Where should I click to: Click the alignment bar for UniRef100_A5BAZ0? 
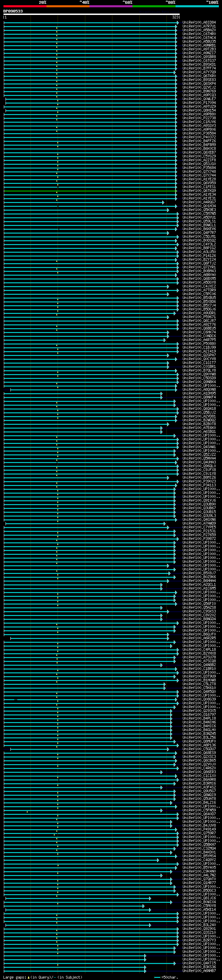click(x=90, y=30)
